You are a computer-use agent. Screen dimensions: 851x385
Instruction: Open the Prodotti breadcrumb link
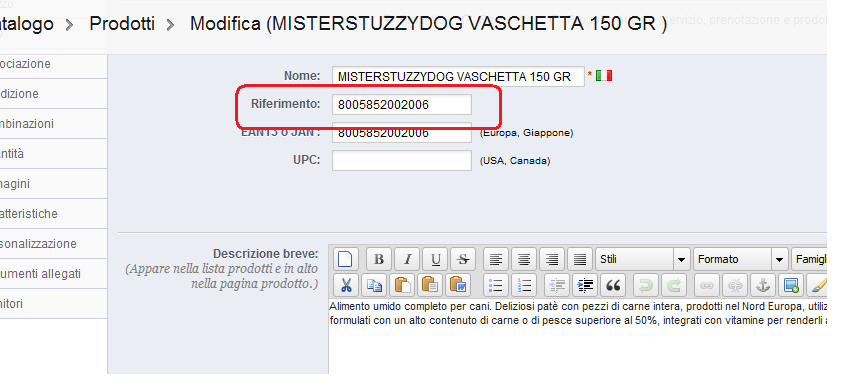point(122,24)
